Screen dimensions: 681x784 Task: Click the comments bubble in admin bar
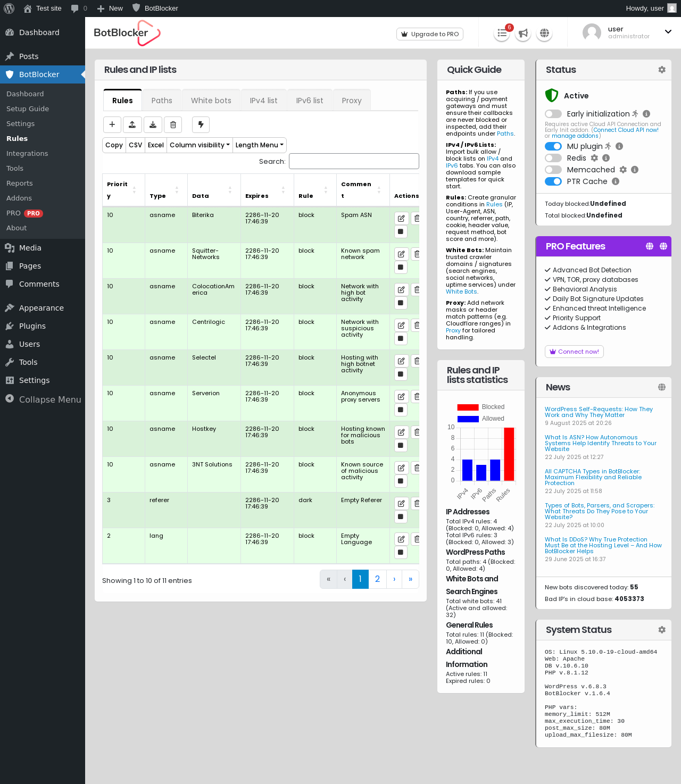(79, 9)
